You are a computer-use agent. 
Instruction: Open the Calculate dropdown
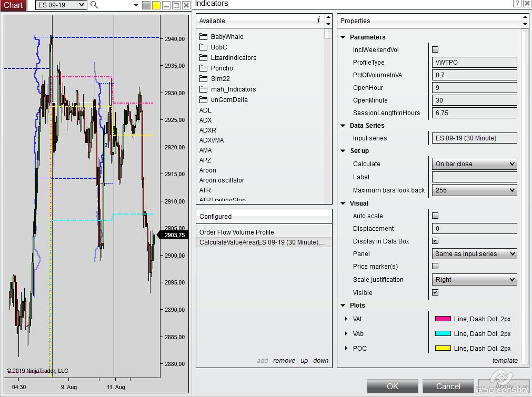[474, 164]
